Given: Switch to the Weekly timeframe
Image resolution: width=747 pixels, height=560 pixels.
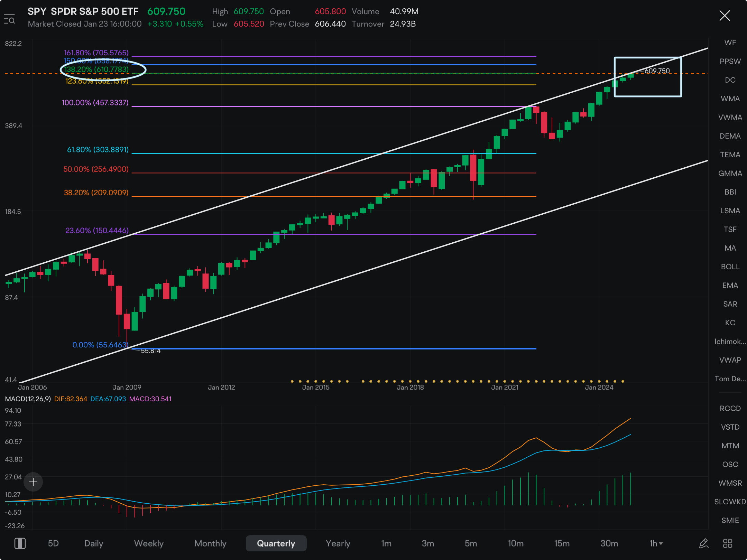Looking at the screenshot, I should [149, 543].
